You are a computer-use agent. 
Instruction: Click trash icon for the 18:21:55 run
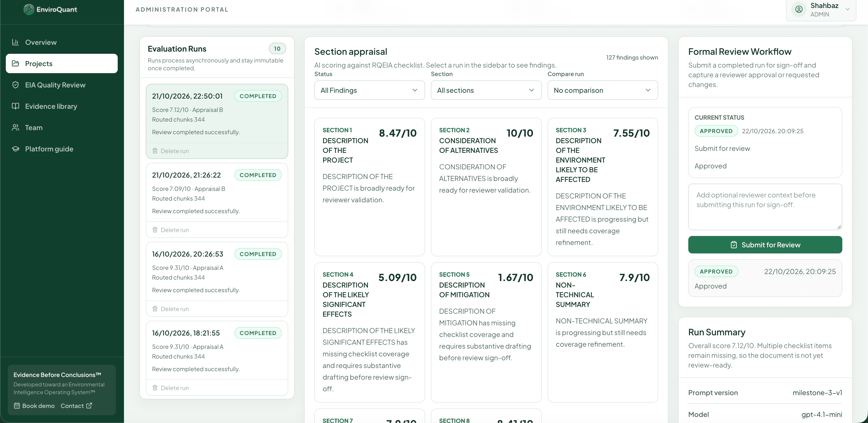click(x=155, y=388)
